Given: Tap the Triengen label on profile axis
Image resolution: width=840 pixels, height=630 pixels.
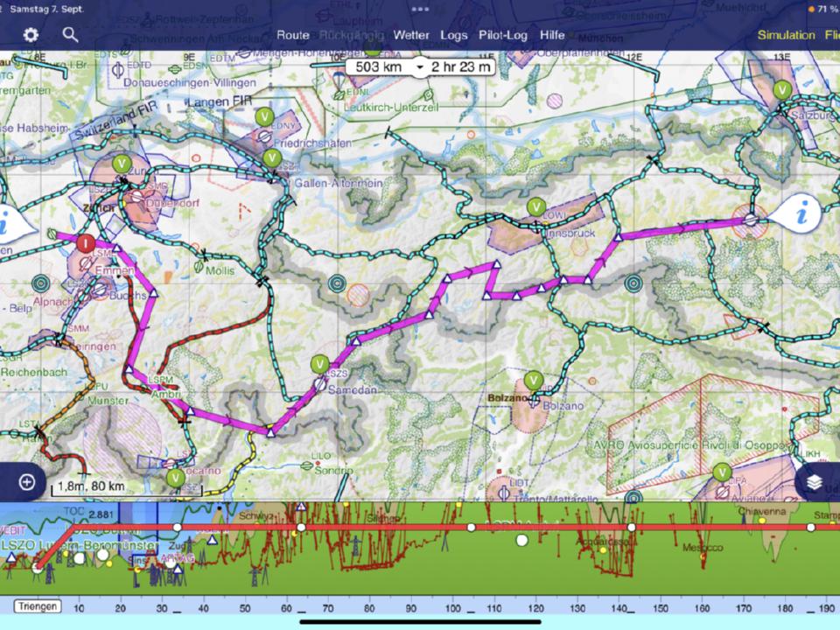Looking at the screenshot, I should 38,606.
